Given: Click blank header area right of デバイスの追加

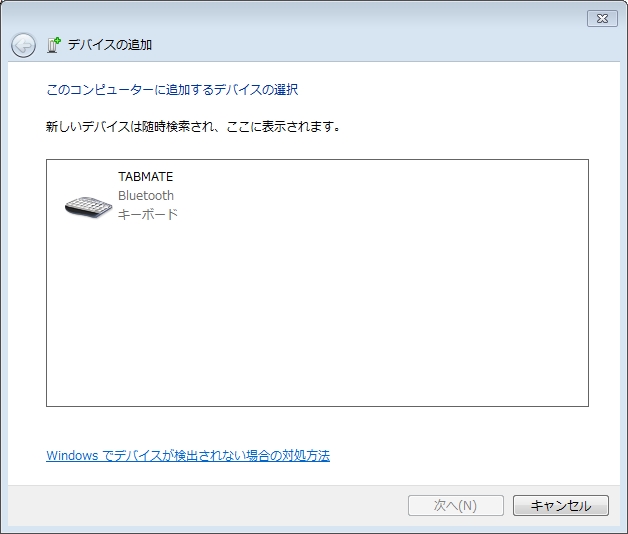Looking at the screenshot, I should click(400, 45).
